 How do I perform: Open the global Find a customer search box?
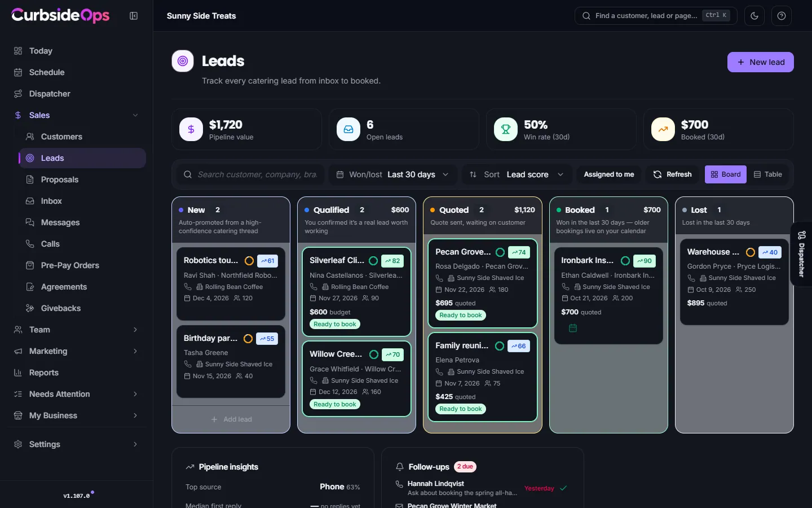[x=656, y=16]
